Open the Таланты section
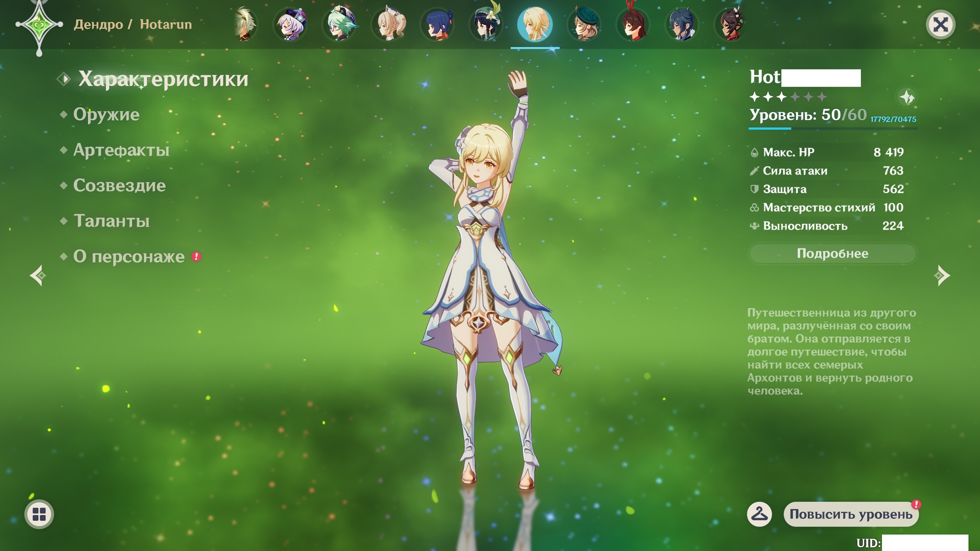 point(111,221)
